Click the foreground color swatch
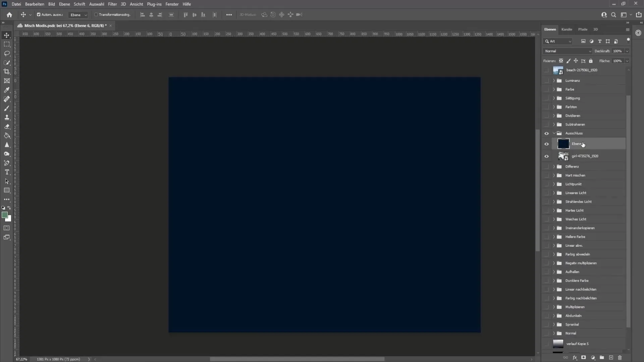The height and width of the screenshot is (362, 644). coord(5,215)
